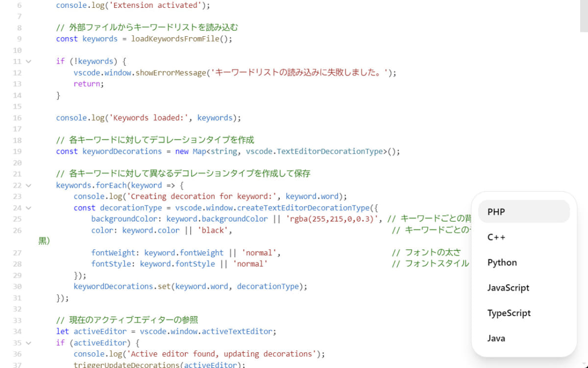Click the keywordDecorations variable on line 19
This screenshot has width=588, height=368.
coord(122,151)
